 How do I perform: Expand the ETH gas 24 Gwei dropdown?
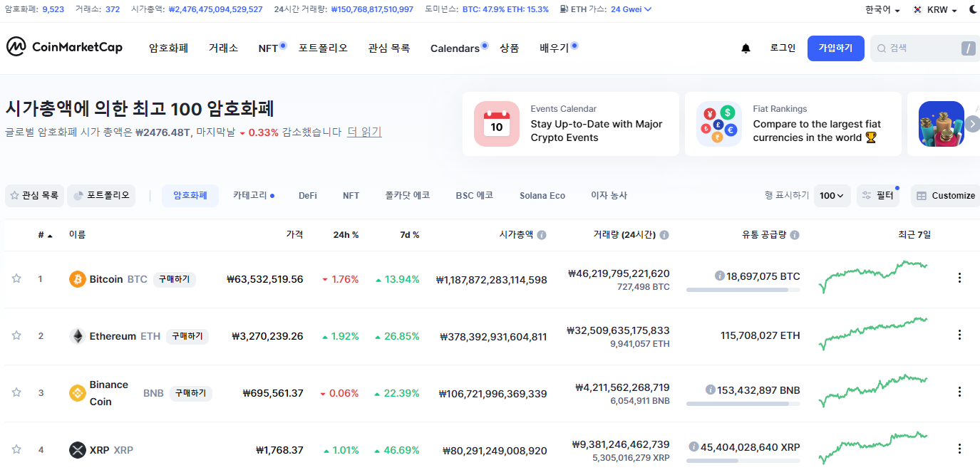coord(631,9)
